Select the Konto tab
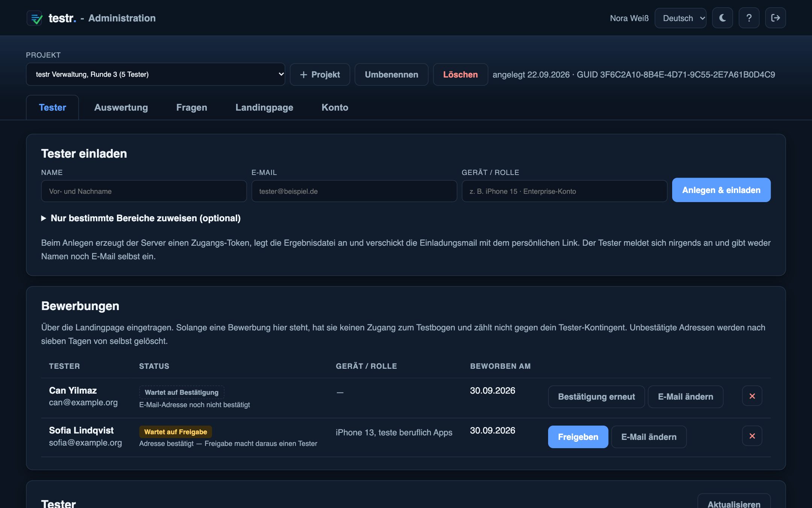Viewport: 812px width, 508px height. click(335, 108)
